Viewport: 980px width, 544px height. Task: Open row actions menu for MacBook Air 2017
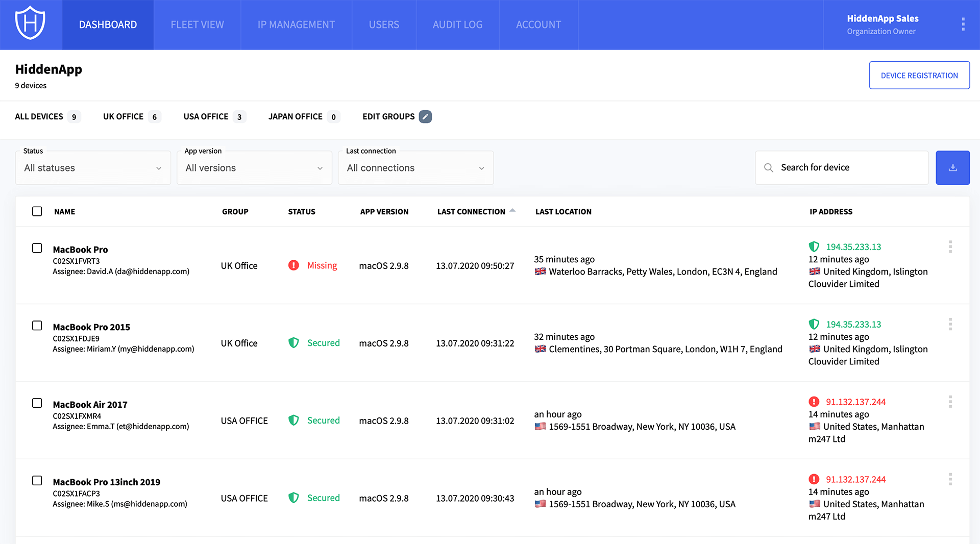click(950, 402)
